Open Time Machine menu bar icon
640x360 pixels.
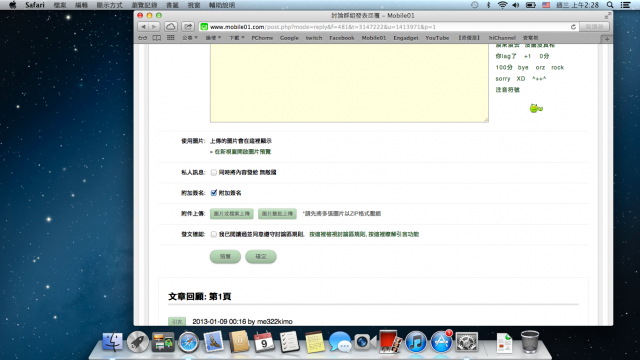click(474, 5)
